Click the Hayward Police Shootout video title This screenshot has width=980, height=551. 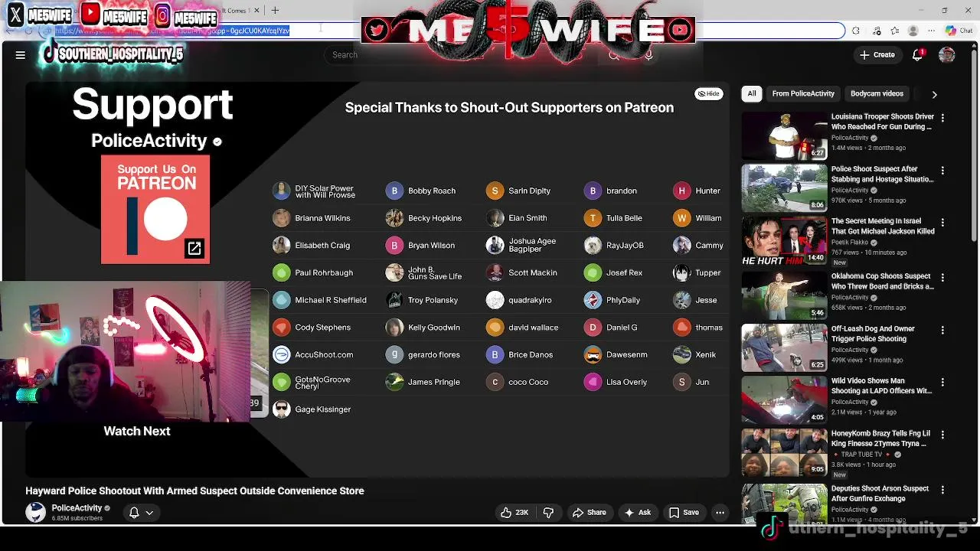[x=194, y=491]
